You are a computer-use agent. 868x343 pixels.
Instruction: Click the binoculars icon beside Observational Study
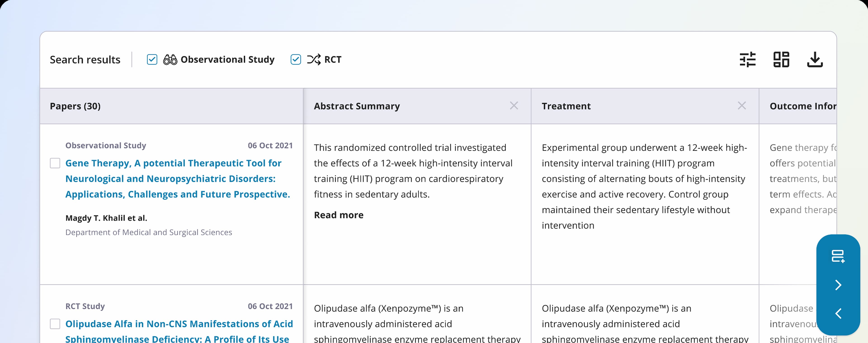[170, 60]
